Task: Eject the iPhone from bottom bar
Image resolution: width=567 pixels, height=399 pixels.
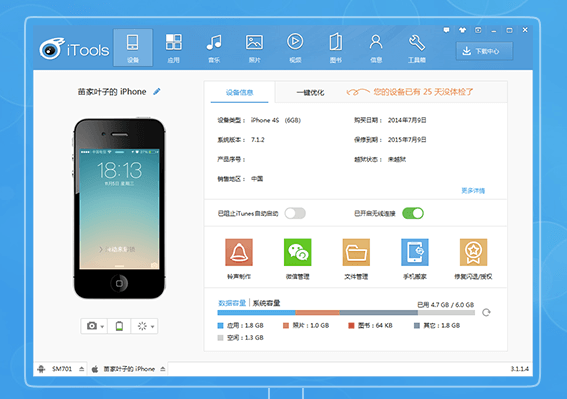Action: (163, 369)
